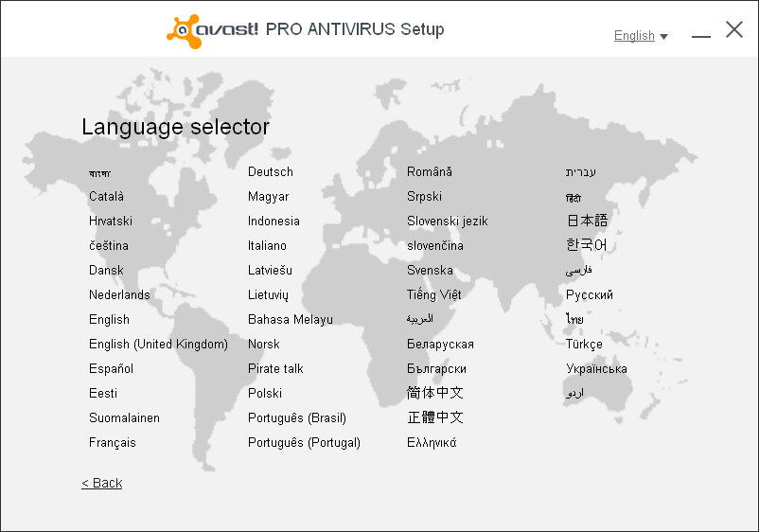Select Eesti from the list
This screenshot has width=759, height=532.
[x=103, y=393]
